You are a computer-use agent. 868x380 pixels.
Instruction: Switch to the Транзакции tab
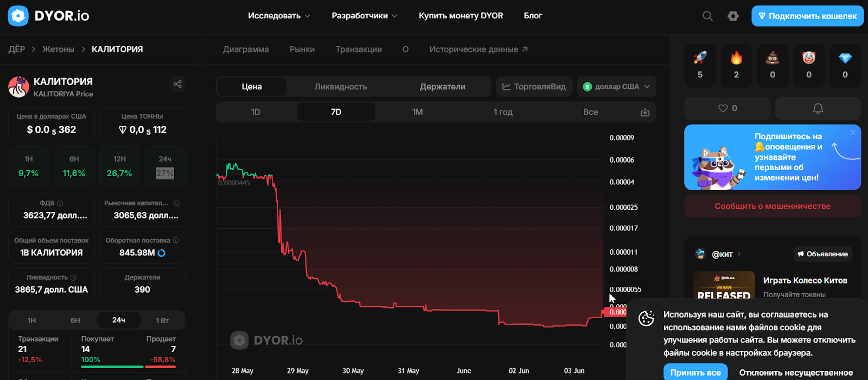[x=359, y=49]
